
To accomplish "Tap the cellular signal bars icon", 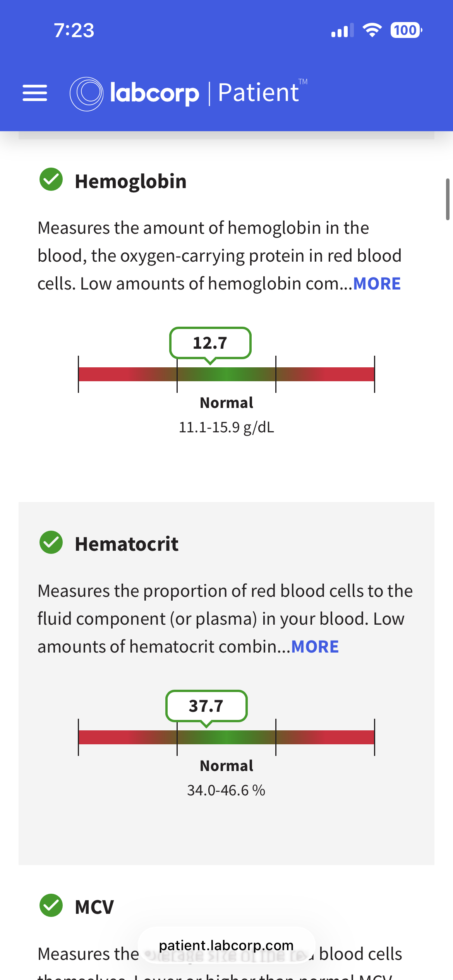I will point(342,30).
